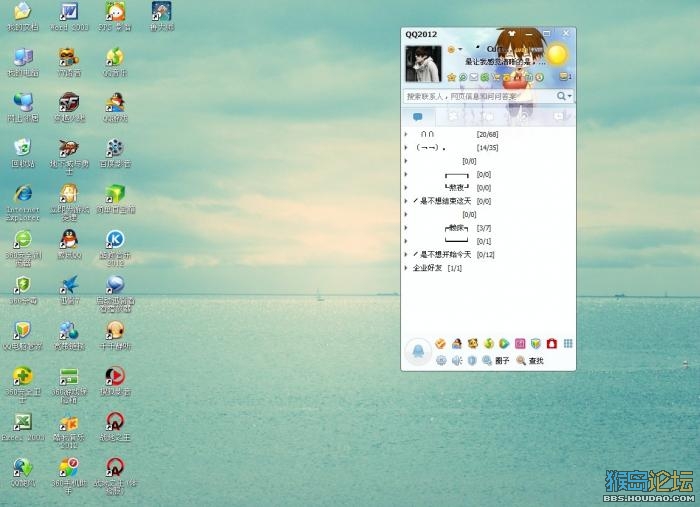The image size is (700, 507).
Task: Open QQ skin changer shirt icon
Action: (512, 34)
